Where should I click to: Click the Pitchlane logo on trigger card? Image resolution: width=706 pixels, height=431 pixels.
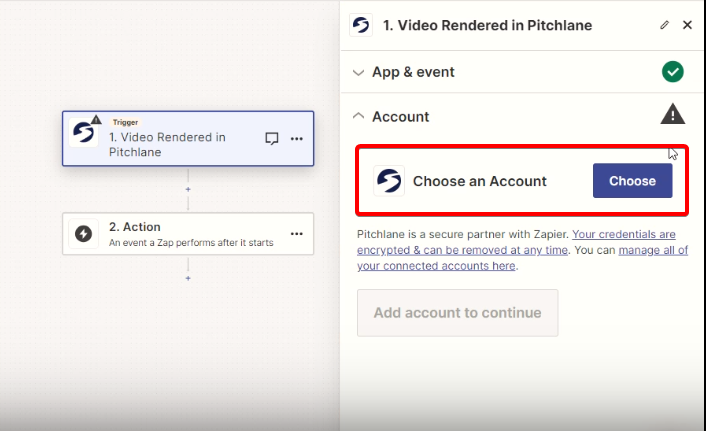click(84, 132)
